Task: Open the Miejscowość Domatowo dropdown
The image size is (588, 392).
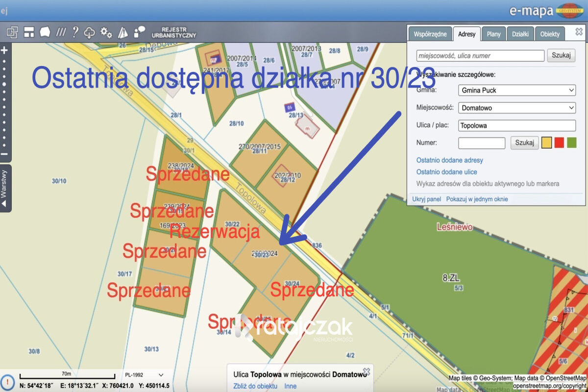Action: pos(517,108)
